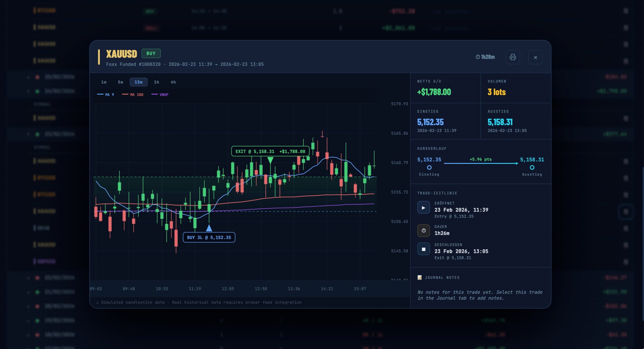Toggle the MA 100 legend line
This screenshot has height=349, width=644.
tap(133, 95)
